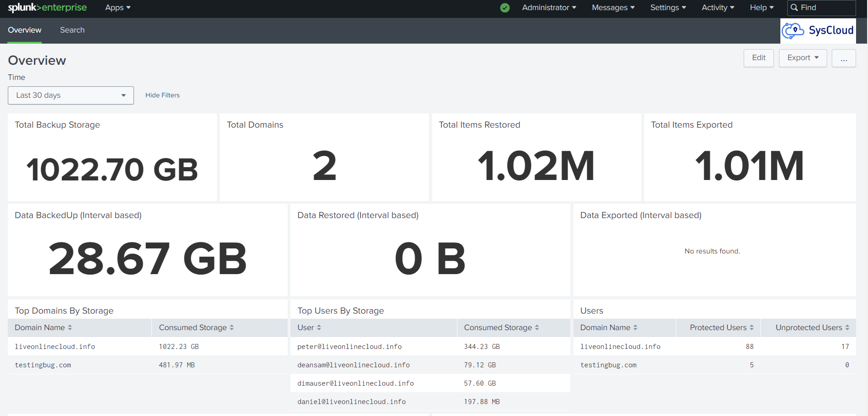Select liveonlinecloud.info row in Users table
The height and width of the screenshot is (416, 868).
click(x=715, y=347)
